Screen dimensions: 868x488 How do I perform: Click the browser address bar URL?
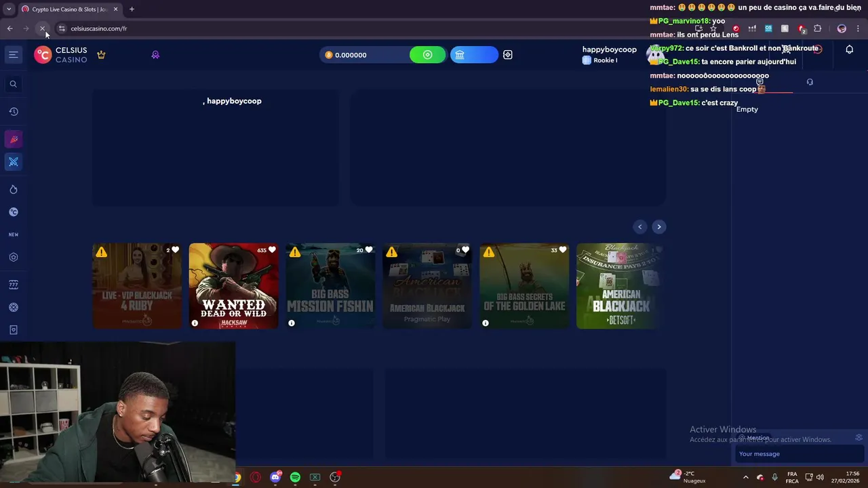99,28
